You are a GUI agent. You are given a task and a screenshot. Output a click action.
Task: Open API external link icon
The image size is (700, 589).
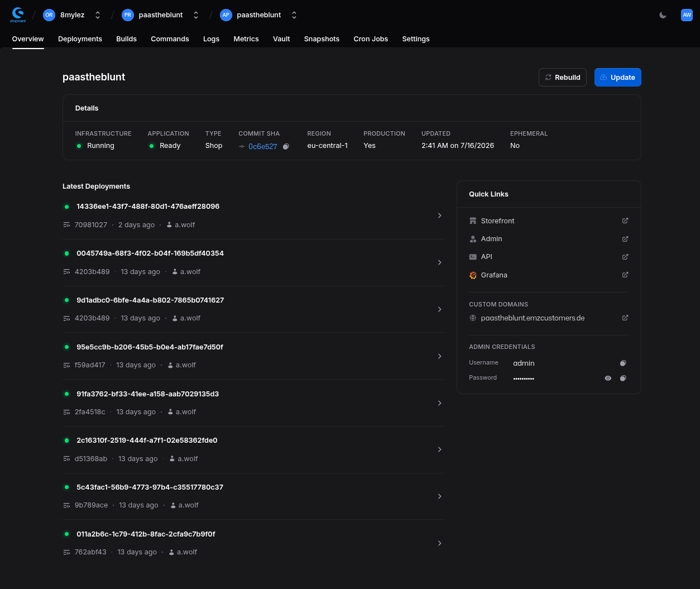coord(625,257)
